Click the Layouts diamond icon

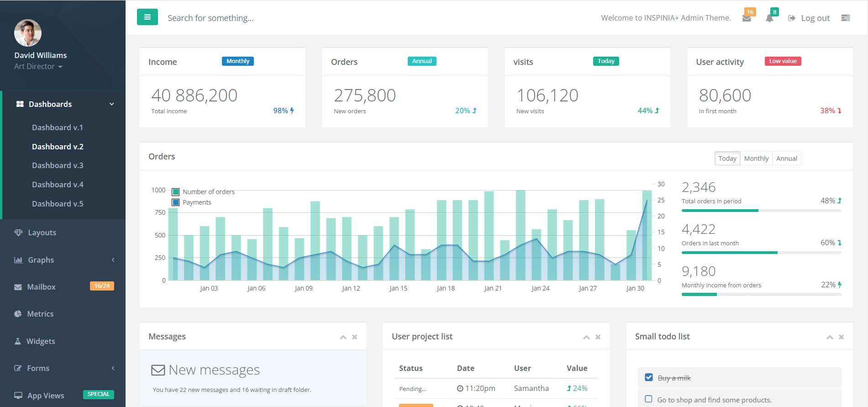coord(18,233)
